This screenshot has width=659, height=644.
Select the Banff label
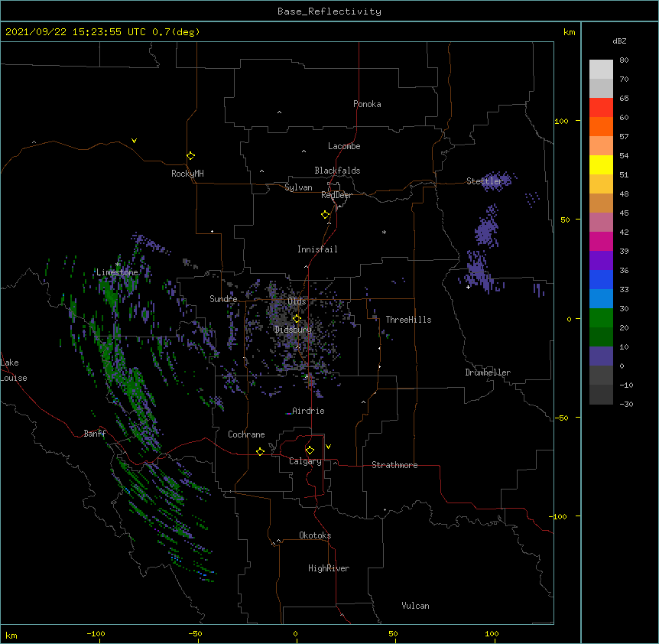click(x=95, y=434)
